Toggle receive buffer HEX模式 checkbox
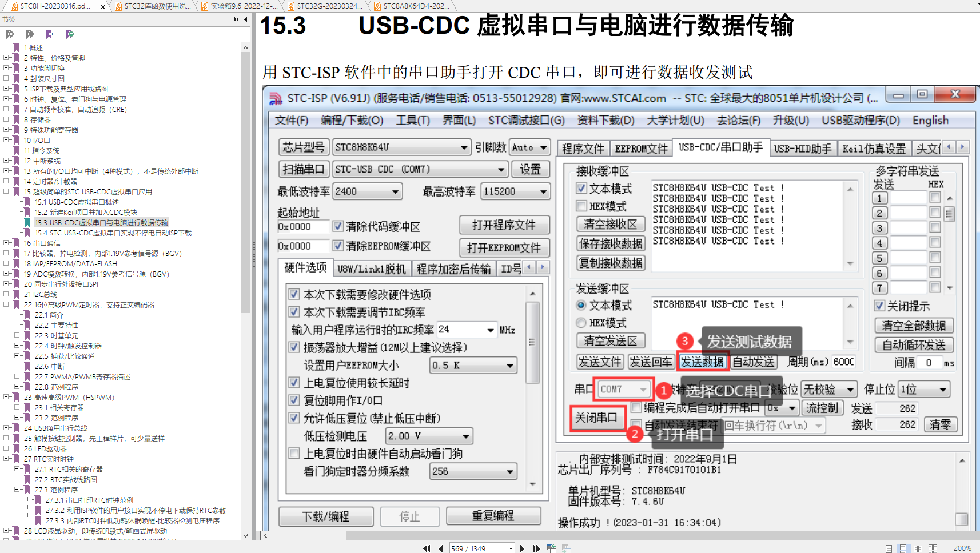Viewport: 980px width, 553px height. coord(581,206)
